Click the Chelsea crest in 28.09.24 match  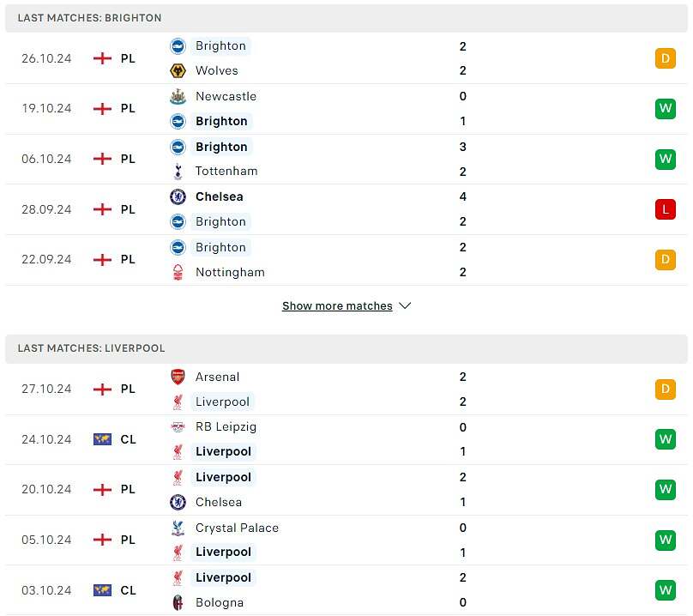tap(178, 196)
